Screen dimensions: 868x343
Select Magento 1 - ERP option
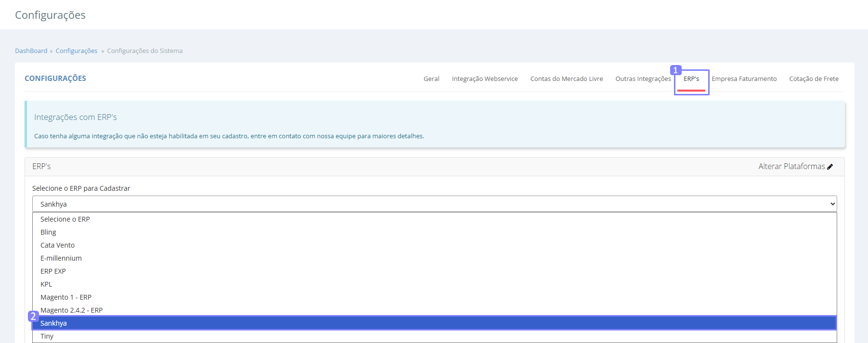point(435,297)
